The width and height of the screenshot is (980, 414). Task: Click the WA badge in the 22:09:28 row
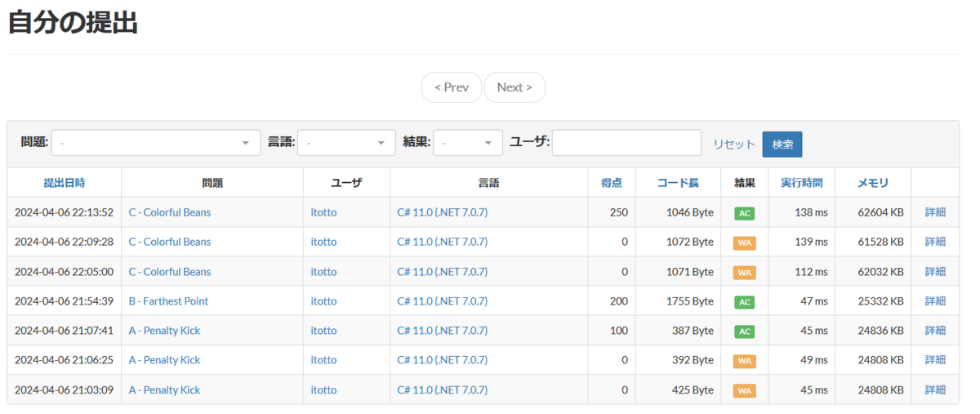click(744, 243)
